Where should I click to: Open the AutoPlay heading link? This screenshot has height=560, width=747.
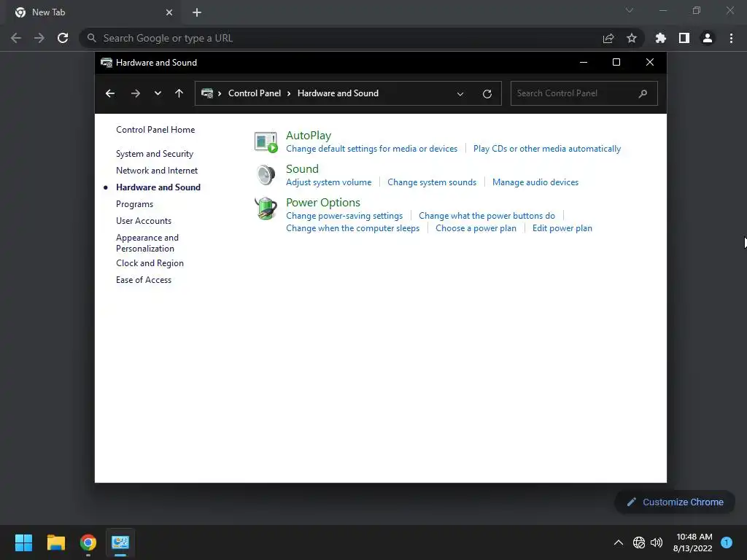tap(309, 136)
